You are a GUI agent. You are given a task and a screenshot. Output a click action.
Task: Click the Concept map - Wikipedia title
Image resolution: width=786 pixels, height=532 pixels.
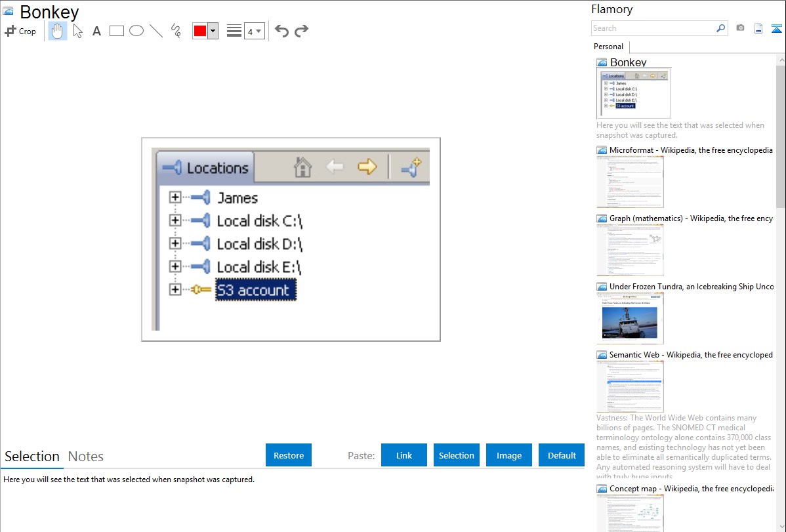[691, 488]
